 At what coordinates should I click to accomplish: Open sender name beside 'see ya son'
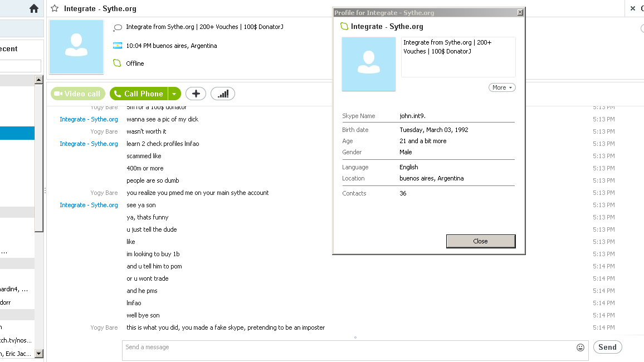pos(89,205)
